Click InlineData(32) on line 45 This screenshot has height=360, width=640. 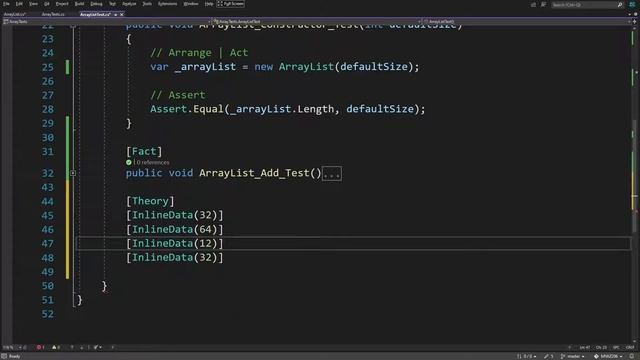[x=175, y=215]
